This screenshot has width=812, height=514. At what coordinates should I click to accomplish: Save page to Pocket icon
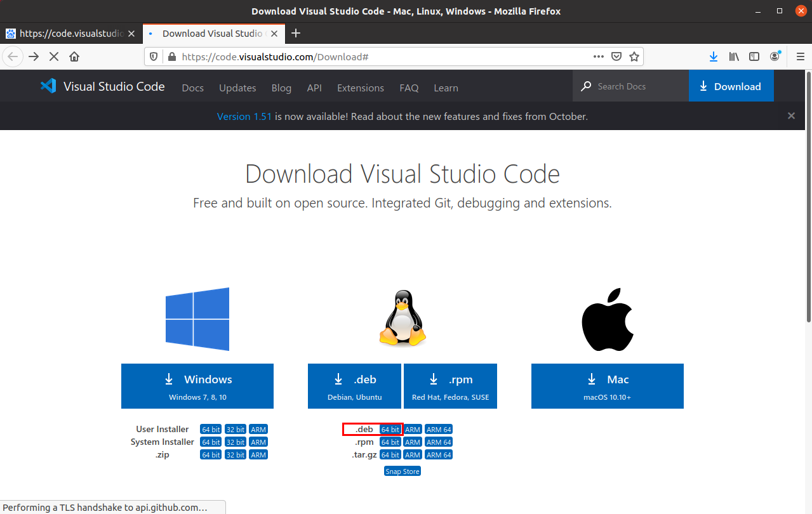tap(616, 56)
